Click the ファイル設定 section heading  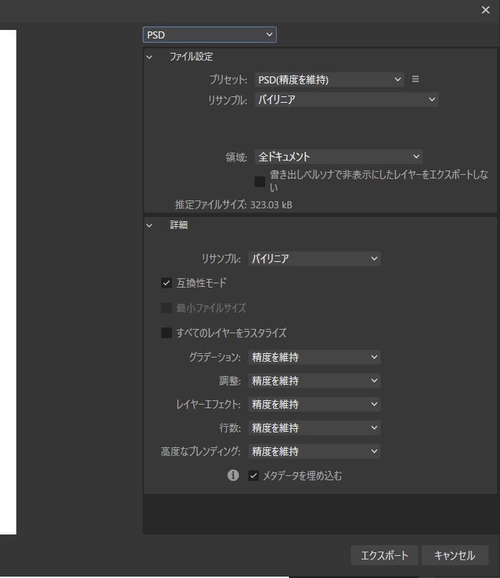pyautogui.click(x=191, y=57)
